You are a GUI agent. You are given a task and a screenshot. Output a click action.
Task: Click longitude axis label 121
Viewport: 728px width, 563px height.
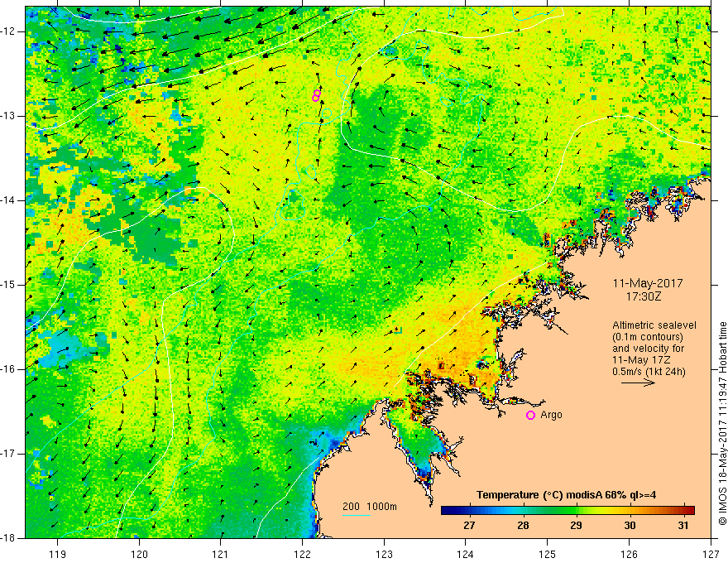coord(221,554)
